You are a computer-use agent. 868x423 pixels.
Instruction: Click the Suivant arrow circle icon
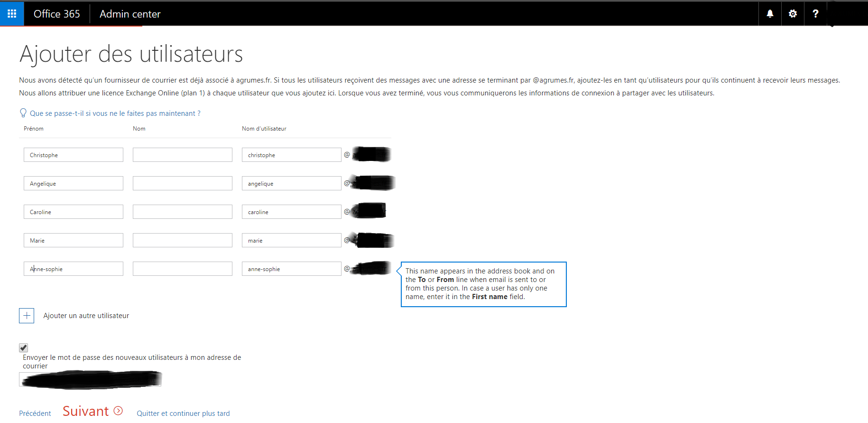tap(118, 411)
